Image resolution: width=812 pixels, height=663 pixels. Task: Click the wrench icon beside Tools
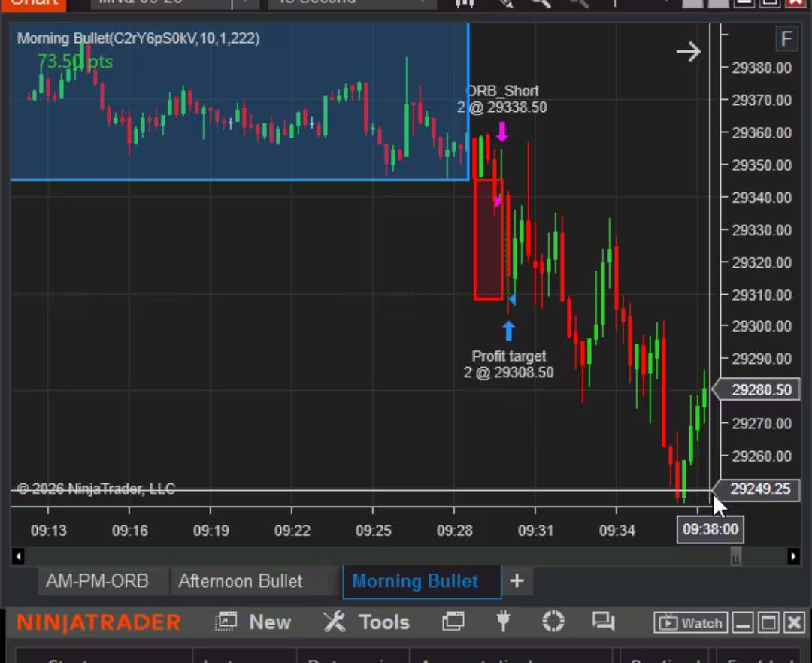pyautogui.click(x=335, y=622)
